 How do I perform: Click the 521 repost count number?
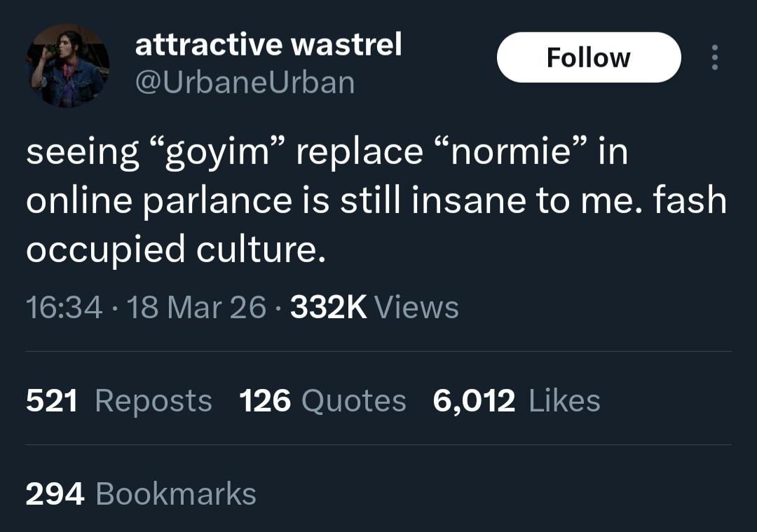coord(51,401)
